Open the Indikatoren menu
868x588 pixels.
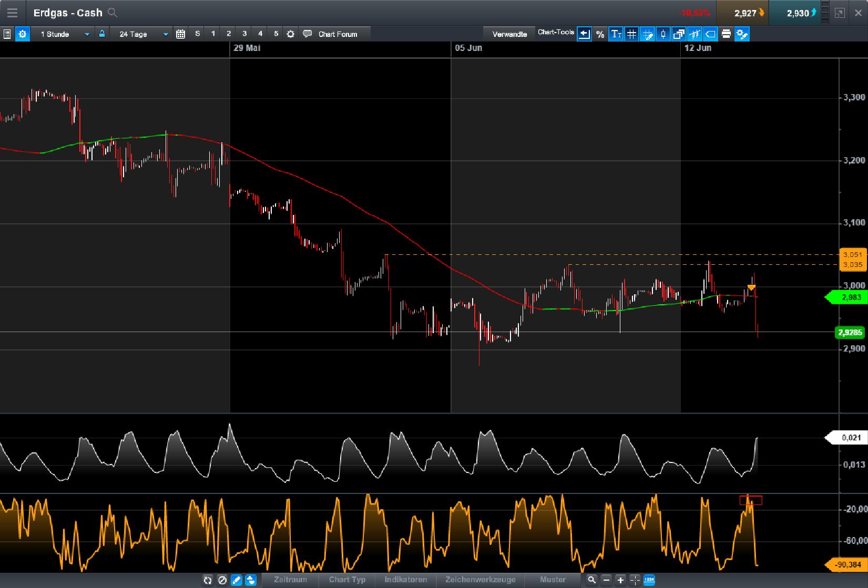tap(405, 580)
